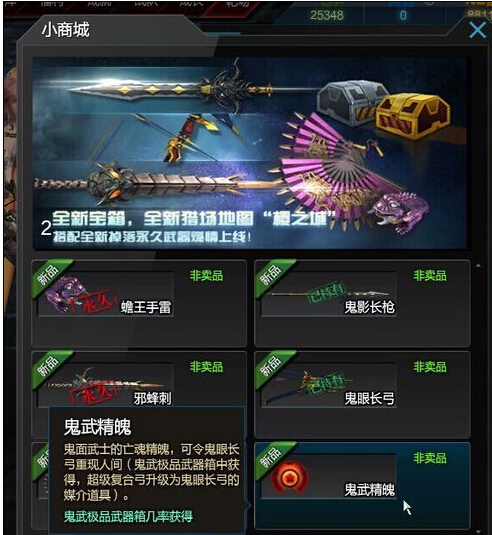The image size is (492, 535).
Task: Click the yellow treasure chest in banner
Action: point(413,116)
